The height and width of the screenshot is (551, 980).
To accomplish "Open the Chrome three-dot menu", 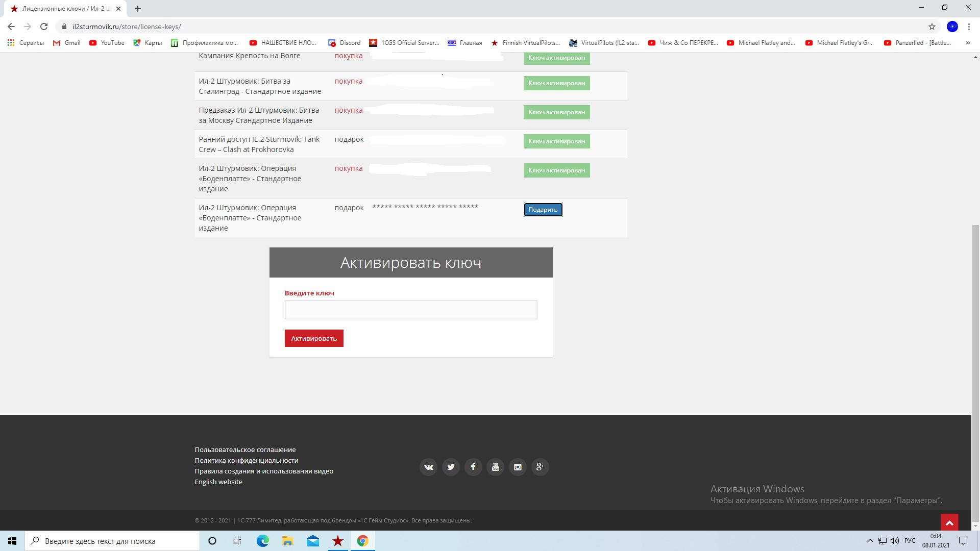I will [x=969, y=27].
